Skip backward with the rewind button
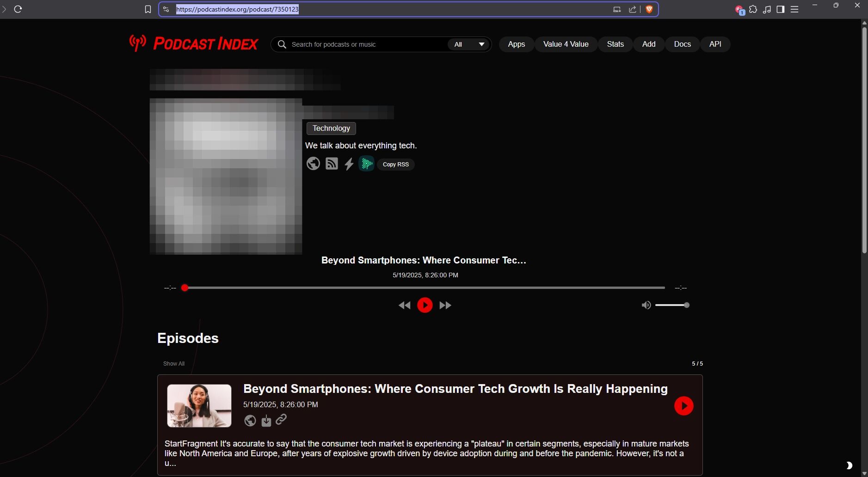Image resolution: width=868 pixels, height=477 pixels. [405, 305]
